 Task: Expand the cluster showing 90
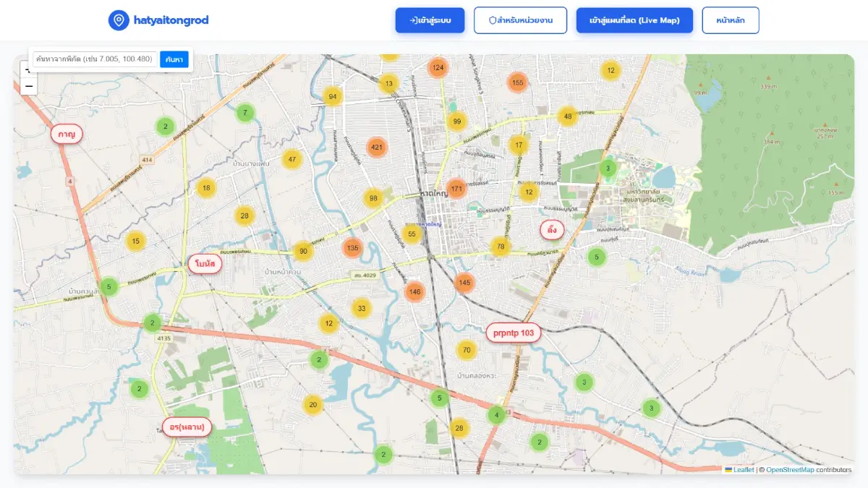[x=303, y=252]
